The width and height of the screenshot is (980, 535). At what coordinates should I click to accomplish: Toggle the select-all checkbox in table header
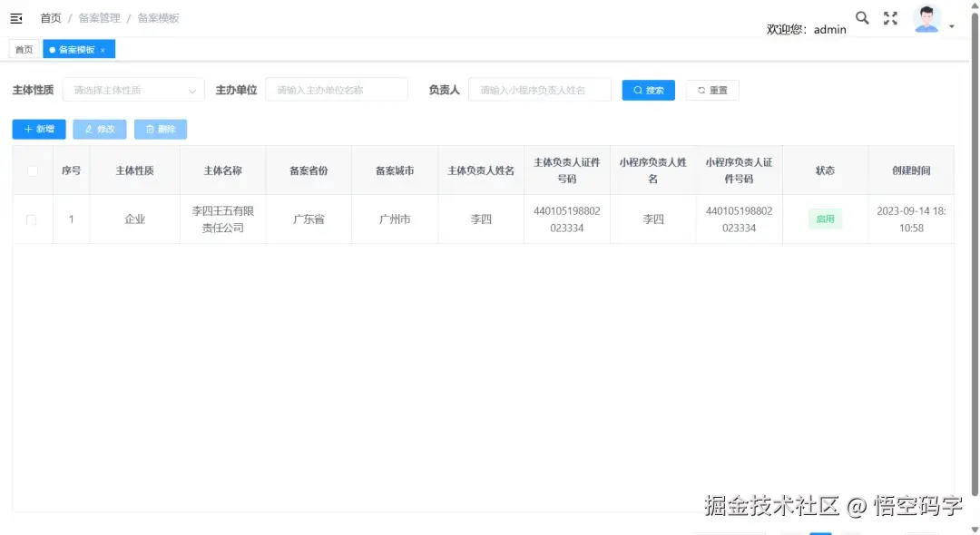(x=32, y=170)
